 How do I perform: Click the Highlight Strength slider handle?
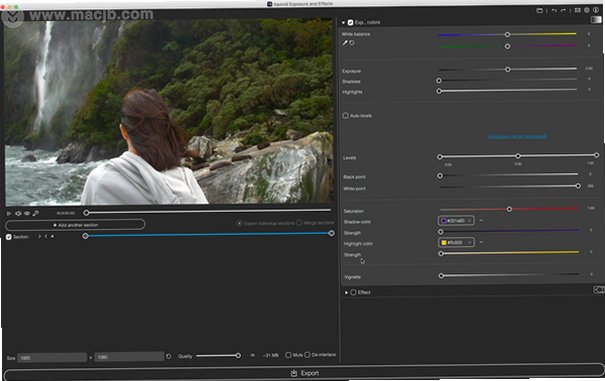click(441, 254)
